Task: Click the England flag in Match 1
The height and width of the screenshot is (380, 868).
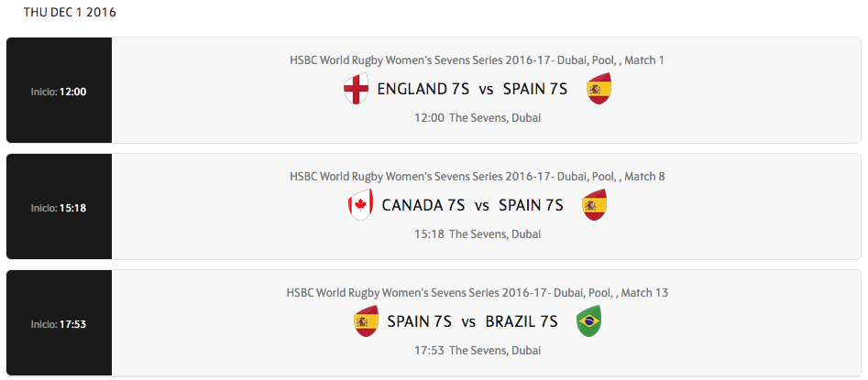Action: point(356,89)
